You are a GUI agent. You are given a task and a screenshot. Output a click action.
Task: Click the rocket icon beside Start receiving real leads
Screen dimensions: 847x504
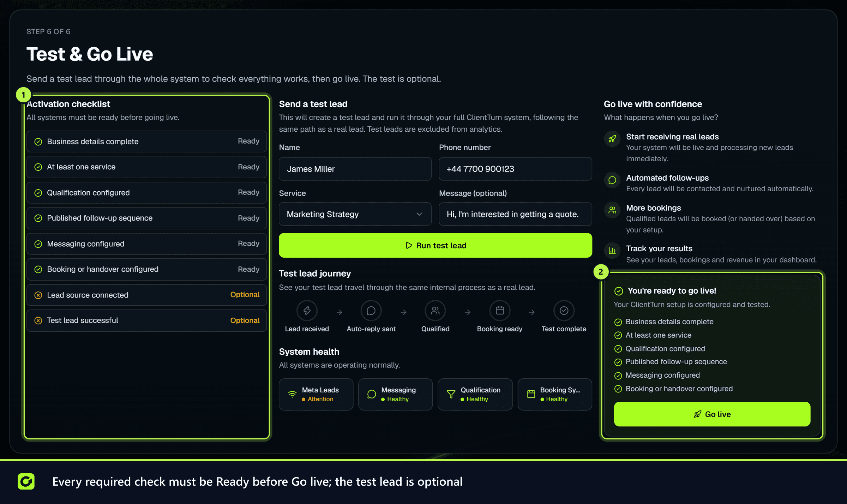pos(612,139)
